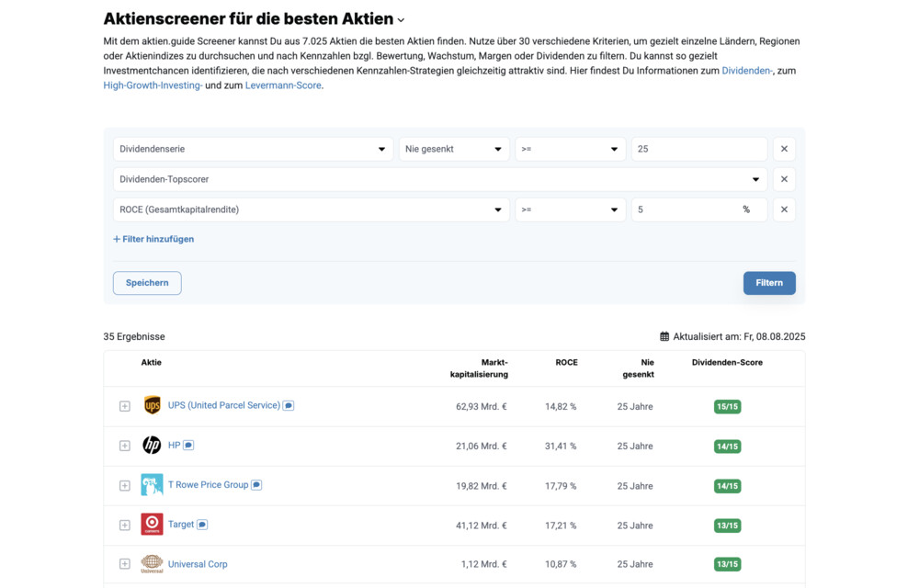Expand the Universal Corp row
The height and width of the screenshot is (588, 908).
[125, 564]
